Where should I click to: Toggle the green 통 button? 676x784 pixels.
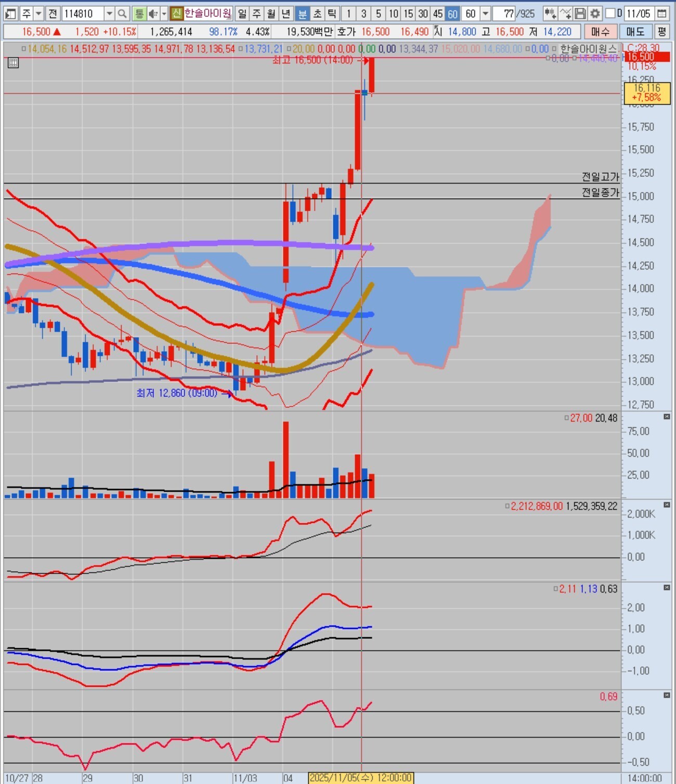pyautogui.click(x=139, y=14)
